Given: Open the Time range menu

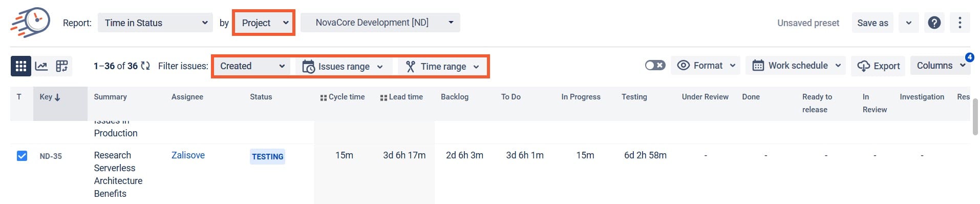Looking at the screenshot, I should click(x=443, y=67).
